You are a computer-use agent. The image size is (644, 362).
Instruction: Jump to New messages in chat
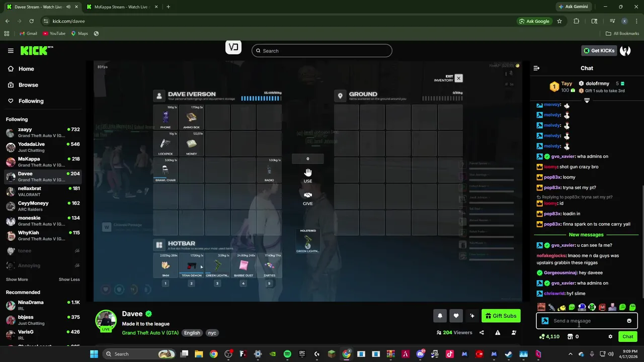point(586,235)
